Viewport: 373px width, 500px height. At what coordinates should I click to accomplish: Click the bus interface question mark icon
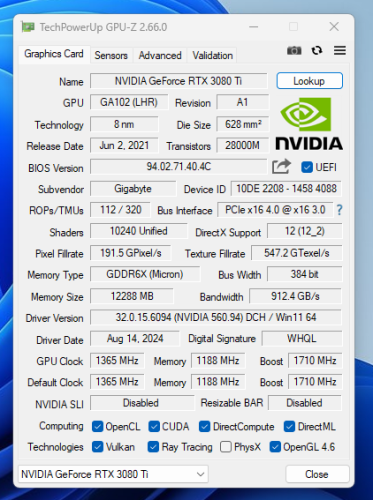(x=339, y=210)
